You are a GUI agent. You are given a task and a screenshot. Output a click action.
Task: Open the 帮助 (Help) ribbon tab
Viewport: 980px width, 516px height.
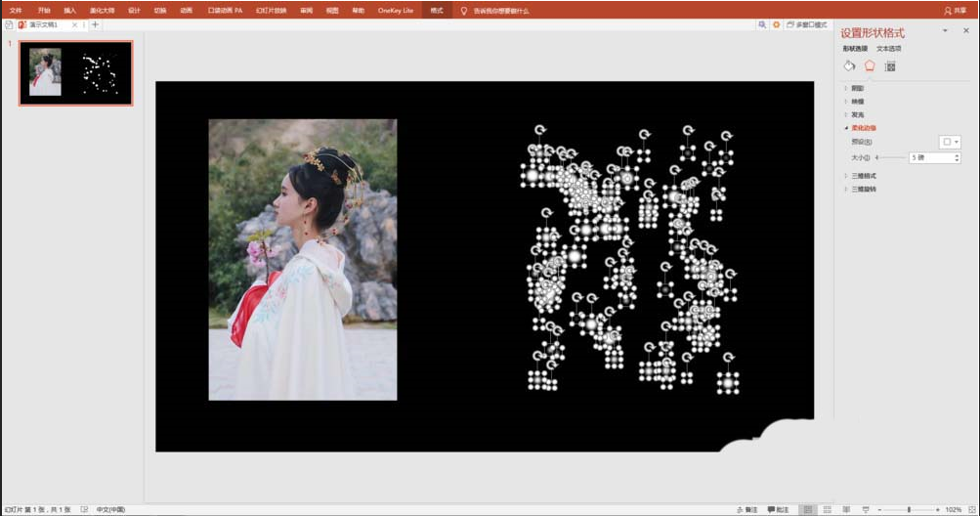[359, 11]
